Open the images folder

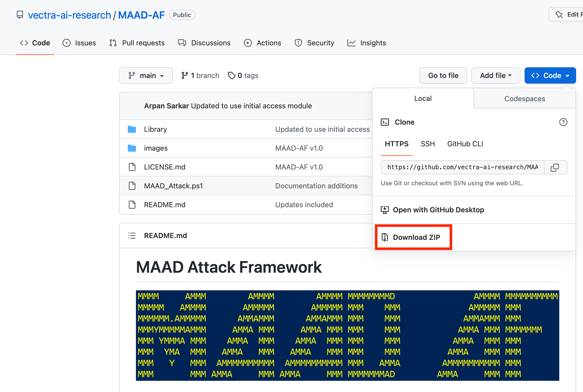click(x=156, y=148)
